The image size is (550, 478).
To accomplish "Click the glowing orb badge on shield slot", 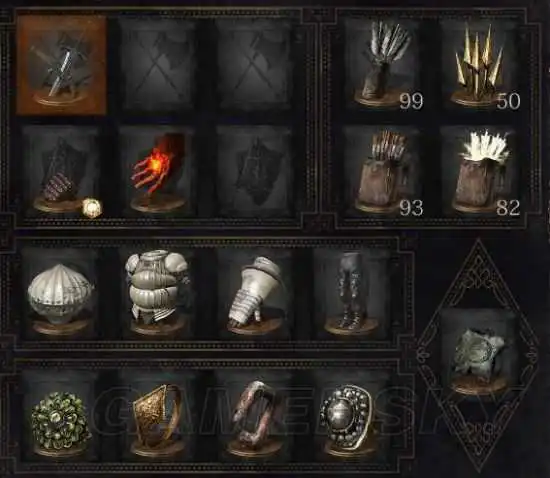I will (x=92, y=208).
